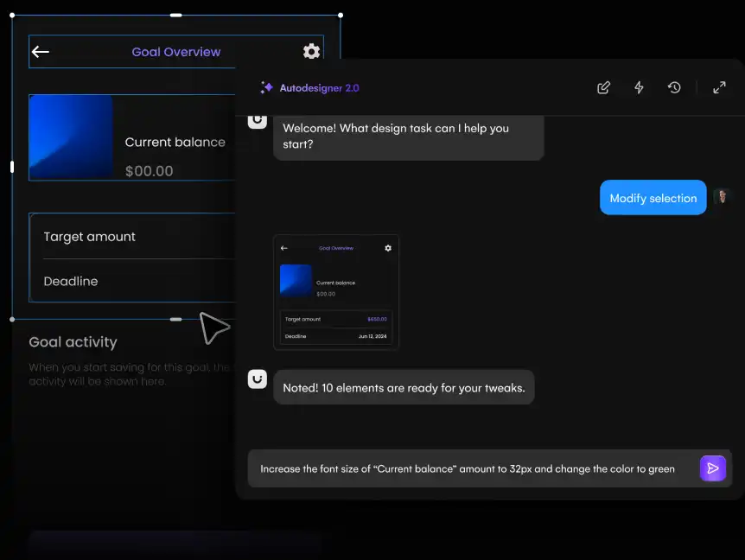Click the Autodesigner sparkle logo icon
Screen dimensions: 745x560
[266, 88]
